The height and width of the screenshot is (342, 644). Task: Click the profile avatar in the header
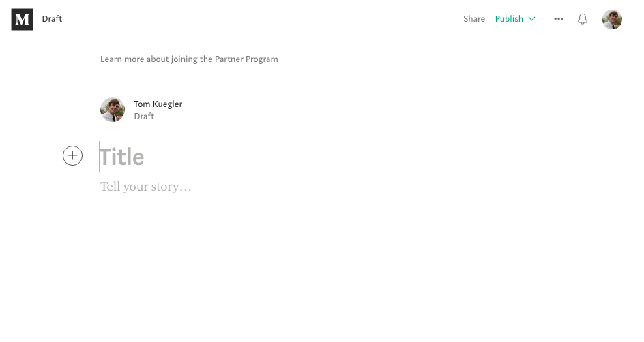point(612,19)
